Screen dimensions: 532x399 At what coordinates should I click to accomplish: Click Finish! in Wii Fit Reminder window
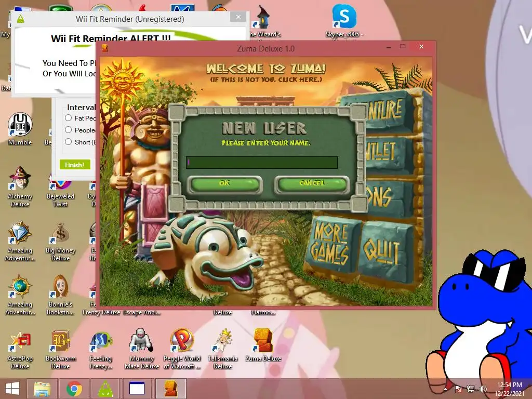pyautogui.click(x=75, y=165)
